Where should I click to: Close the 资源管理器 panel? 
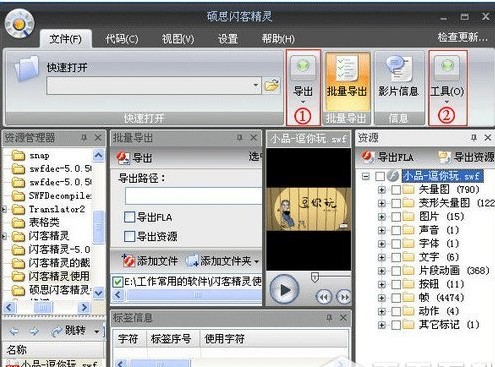pyautogui.click(x=98, y=138)
